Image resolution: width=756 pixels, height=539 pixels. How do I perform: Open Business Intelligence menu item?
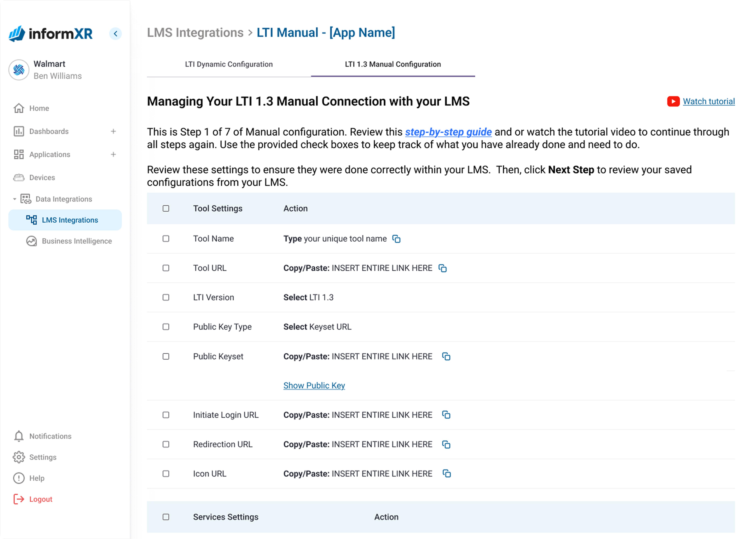[x=77, y=241]
